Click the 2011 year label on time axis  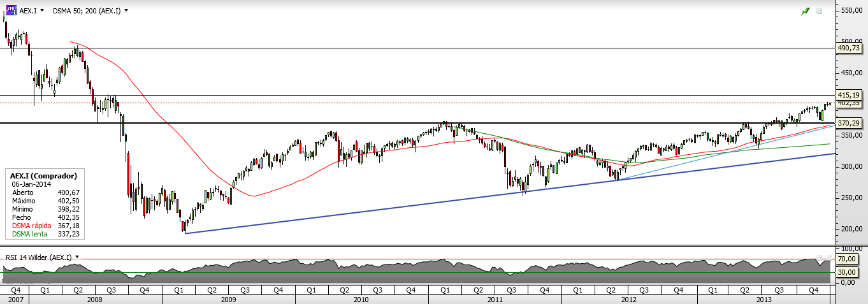[x=495, y=299]
